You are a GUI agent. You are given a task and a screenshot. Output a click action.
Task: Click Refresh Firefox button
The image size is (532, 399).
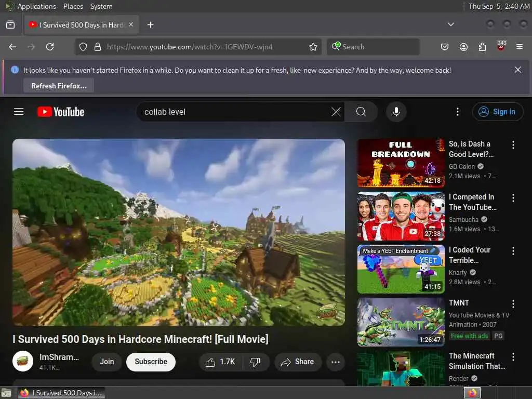(59, 86)
